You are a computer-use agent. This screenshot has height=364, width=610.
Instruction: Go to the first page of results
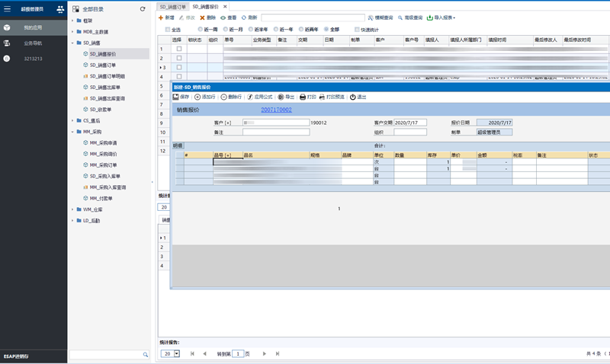(x=192, y=353)
